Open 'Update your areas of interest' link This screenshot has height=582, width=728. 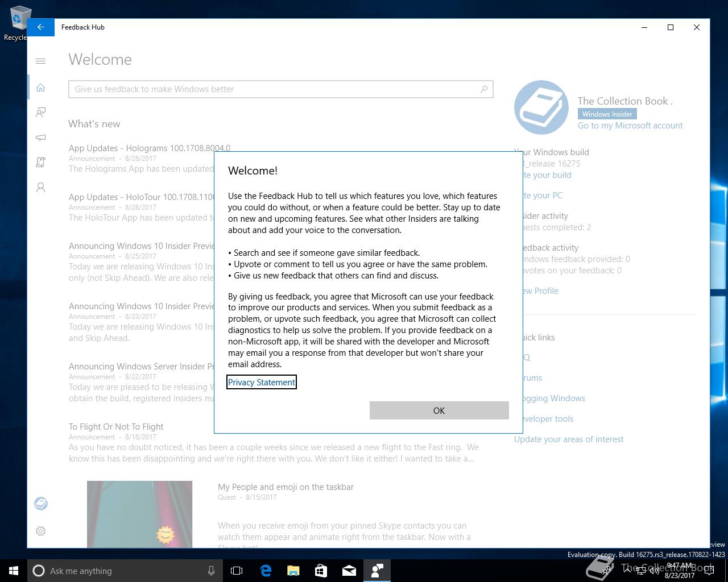(x=569, y=439)
